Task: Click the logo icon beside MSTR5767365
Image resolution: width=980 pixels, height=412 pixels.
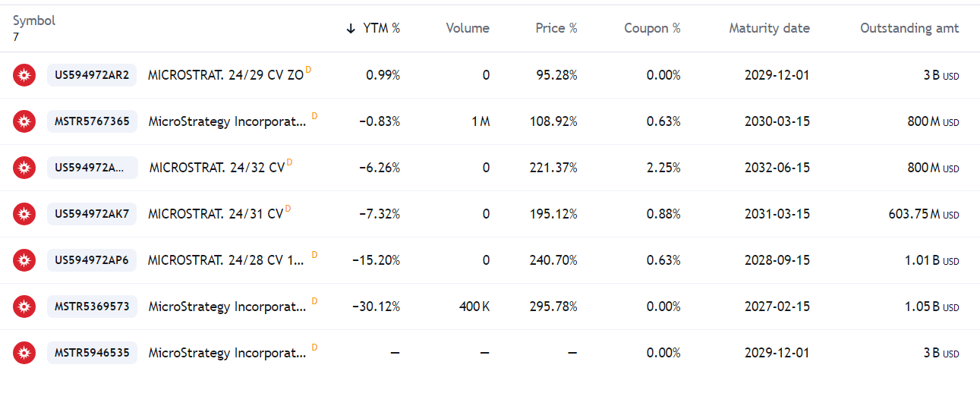Action: 24,121
